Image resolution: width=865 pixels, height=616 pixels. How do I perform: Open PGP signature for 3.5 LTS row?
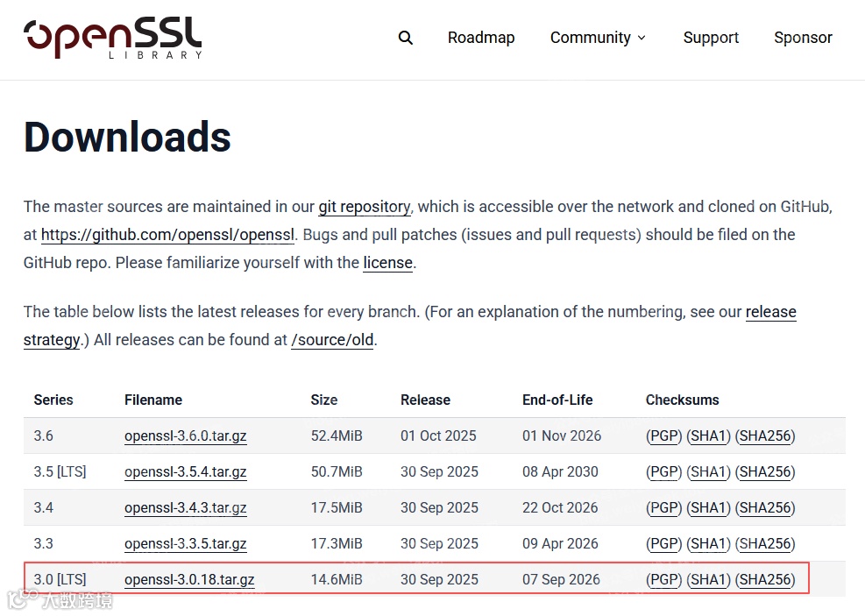[663, 472]
